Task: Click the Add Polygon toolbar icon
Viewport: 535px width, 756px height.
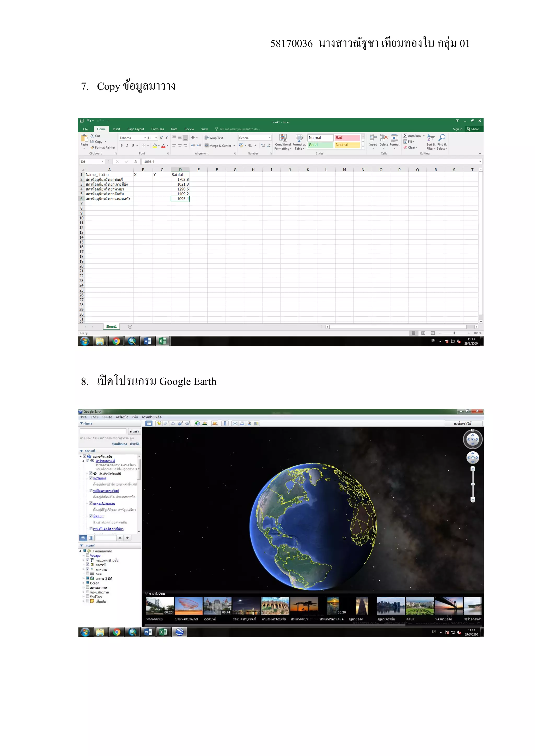Action: (166, 423)
